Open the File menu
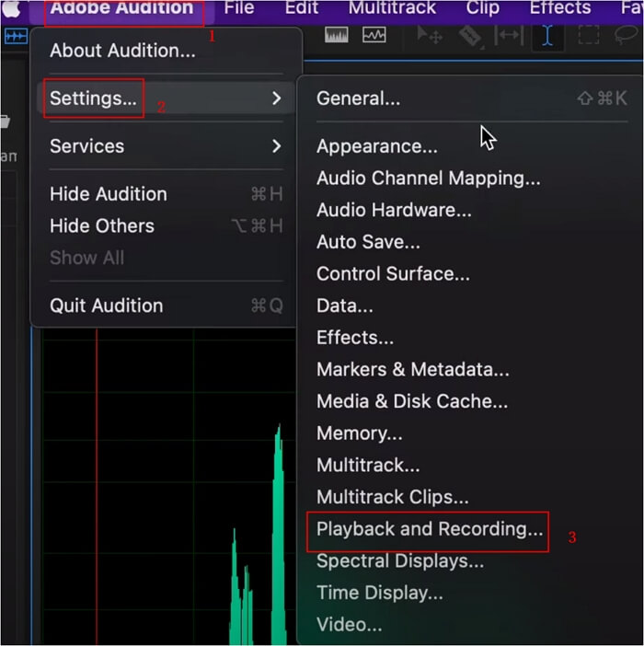The image size is (644, 646). tap(239, 8)
